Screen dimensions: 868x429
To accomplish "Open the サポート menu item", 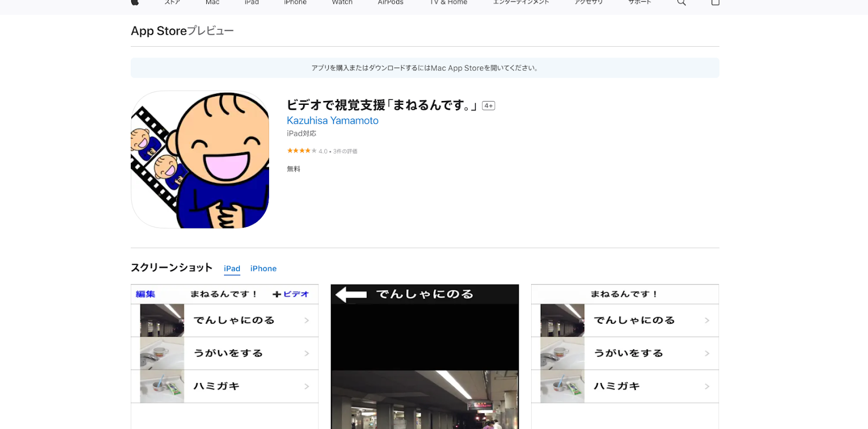I will point(640,2).
